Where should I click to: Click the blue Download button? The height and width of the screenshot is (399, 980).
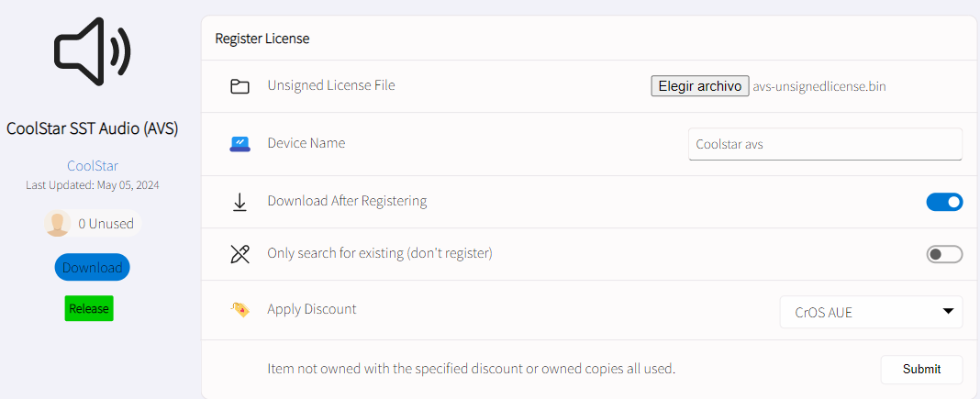[x=93, y=267]
